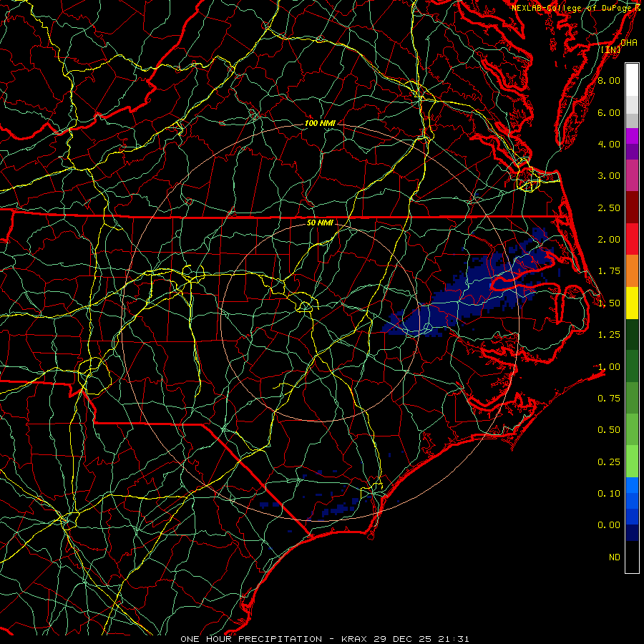644x644 pixels.
Task: Click the dark red 2.50 legend swatch
Action: [632, 208]
